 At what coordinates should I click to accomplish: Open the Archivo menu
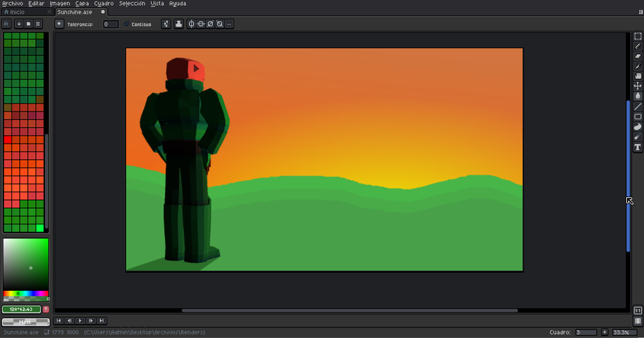[x=12, y=4]
